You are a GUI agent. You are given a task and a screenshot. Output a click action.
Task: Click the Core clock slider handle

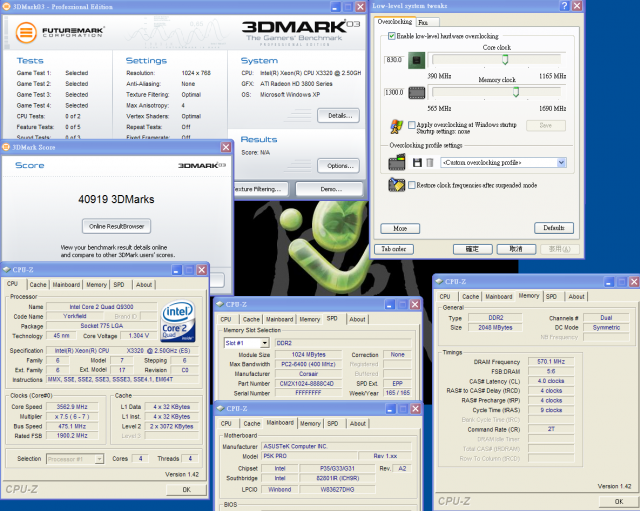pos(505,60)
